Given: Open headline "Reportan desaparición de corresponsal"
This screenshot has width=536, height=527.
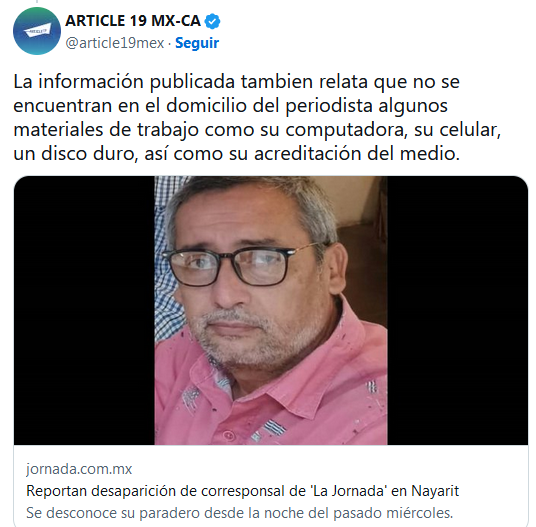Looking at the screenshot, I should (242, 491).
